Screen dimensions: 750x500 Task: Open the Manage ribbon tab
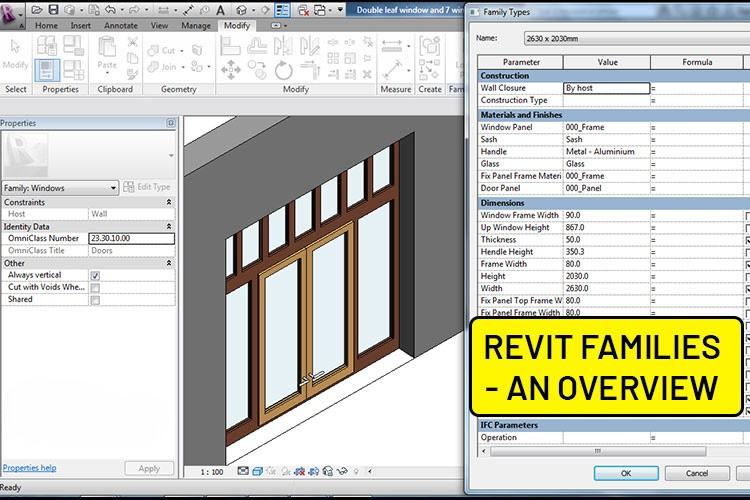click(x=196, y=26)
